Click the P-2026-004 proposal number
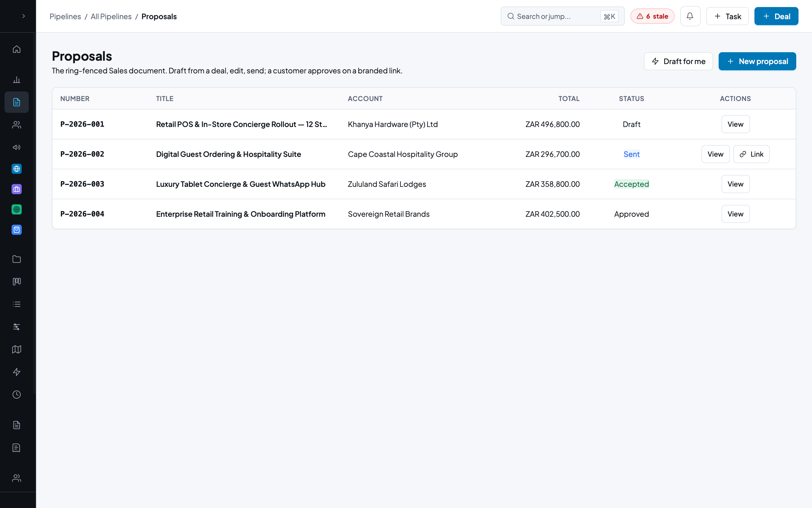Screen dimensions: 812x508 pyautogui.click(x=82, y=214)
